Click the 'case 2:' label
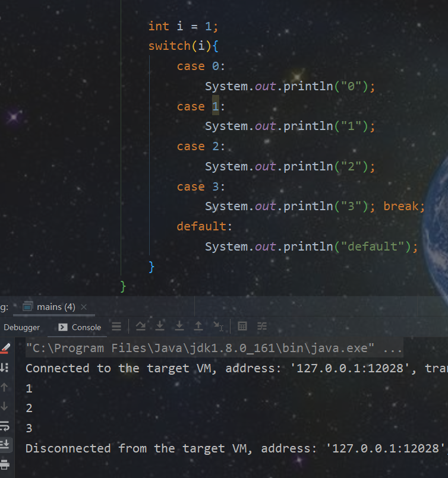The height and width of the screenshot is (478, 448). pyautogui.click(x=201, y=146)
